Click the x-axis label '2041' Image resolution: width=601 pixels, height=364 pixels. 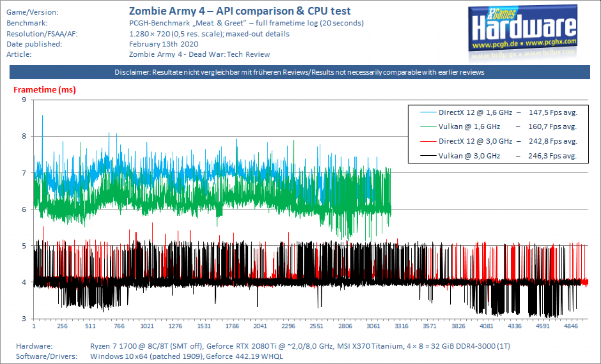260,326
